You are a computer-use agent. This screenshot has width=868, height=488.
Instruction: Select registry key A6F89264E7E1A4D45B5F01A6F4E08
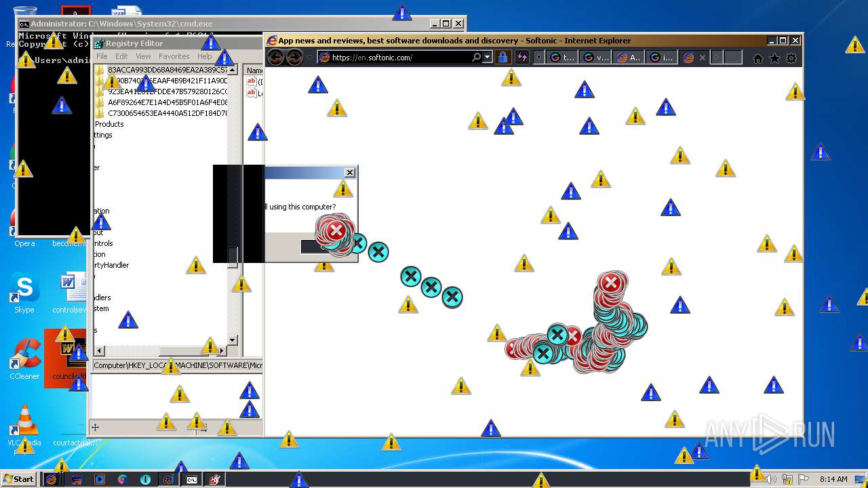click(167, 102)
